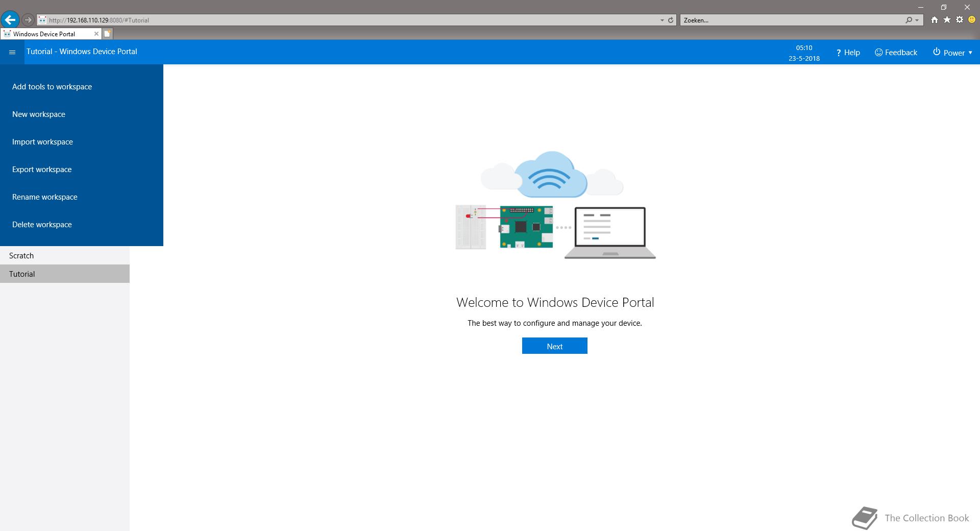Viewport: 980px width, 531px height.
Task: Select the Scratch workspace
Action: [65, 255]
